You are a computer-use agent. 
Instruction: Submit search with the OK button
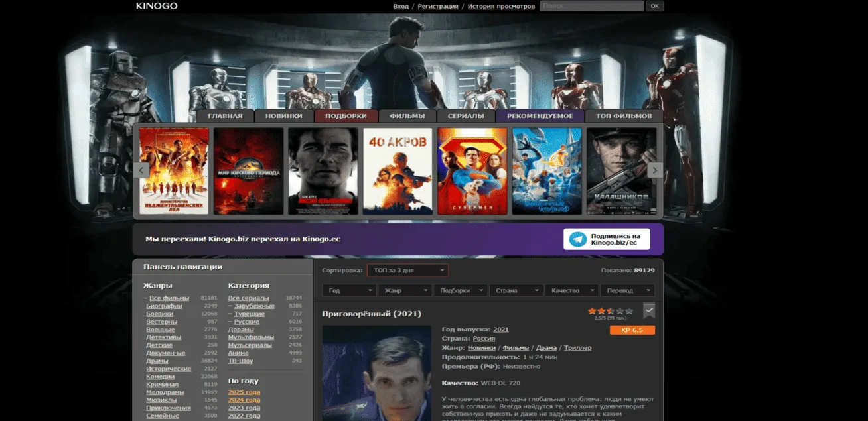654,6
